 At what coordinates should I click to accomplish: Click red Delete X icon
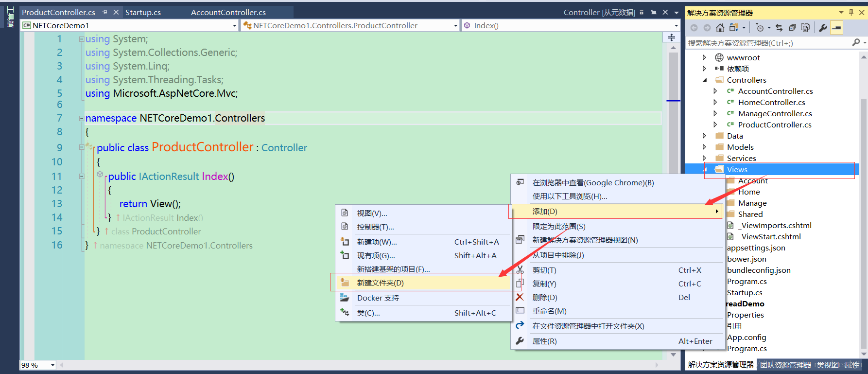click(x=520, y=297)
